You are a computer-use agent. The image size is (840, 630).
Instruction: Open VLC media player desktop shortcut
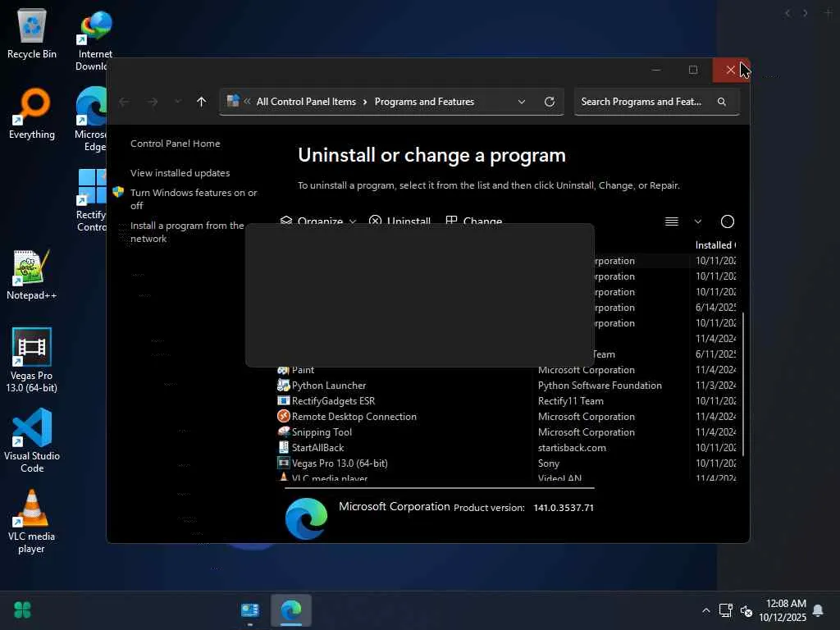coord(32,521)
